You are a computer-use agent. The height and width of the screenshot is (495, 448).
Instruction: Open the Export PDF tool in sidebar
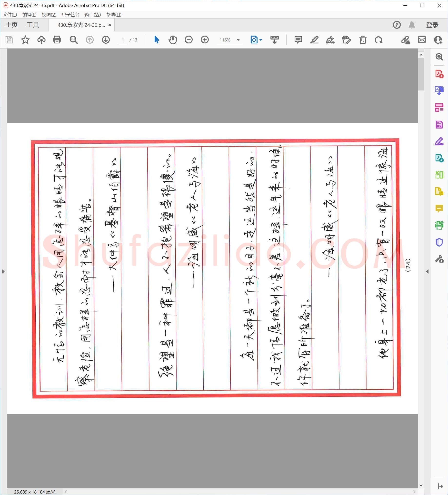point(439,90)
